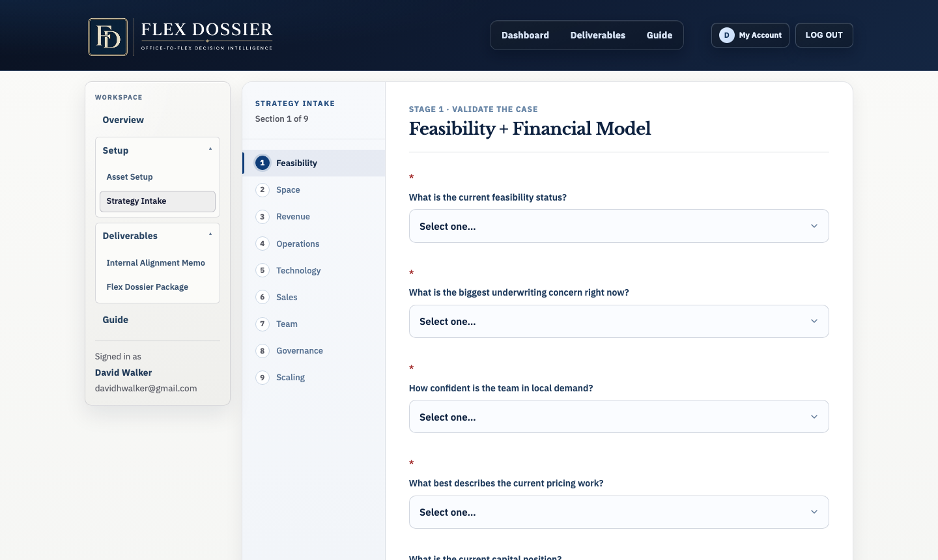The image size is (938, 560).
Task: Open the current pricing work dropdown
Action: point(619,512)
